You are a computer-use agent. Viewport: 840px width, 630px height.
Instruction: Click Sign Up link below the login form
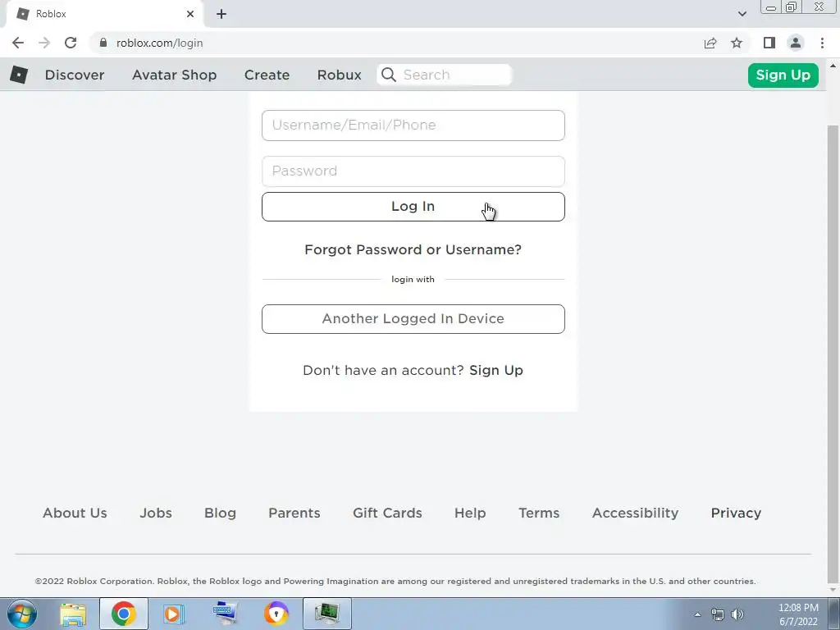pos(496,370)
